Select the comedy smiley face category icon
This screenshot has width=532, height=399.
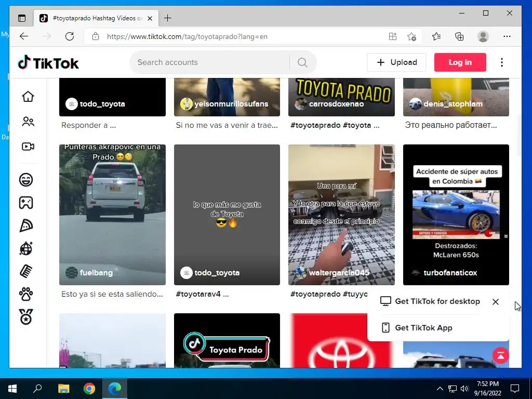26,179
